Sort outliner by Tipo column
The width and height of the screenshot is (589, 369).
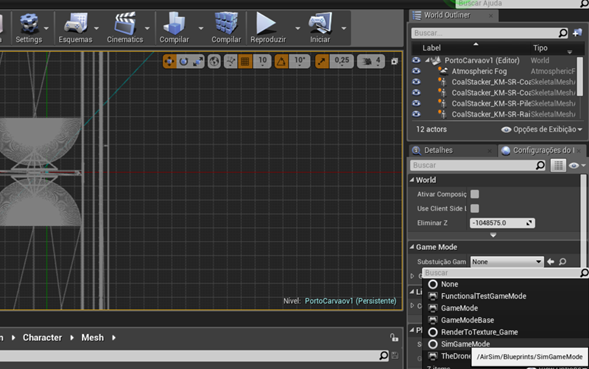tap(540, 48)
